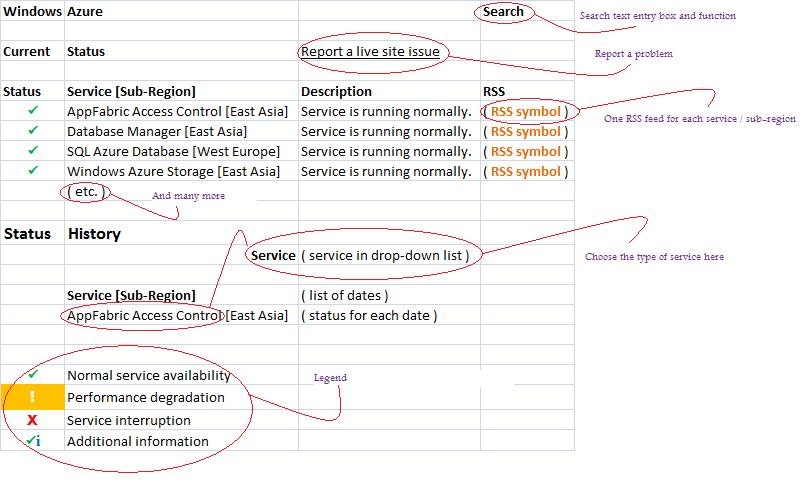This screenshot has width=810, height=484.
Task: Click the Service [Sub-Region] header under Status History
Action: [131, 295]
